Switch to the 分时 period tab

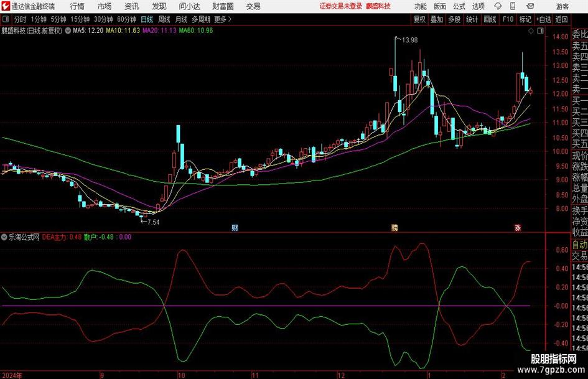pos(21,19)
